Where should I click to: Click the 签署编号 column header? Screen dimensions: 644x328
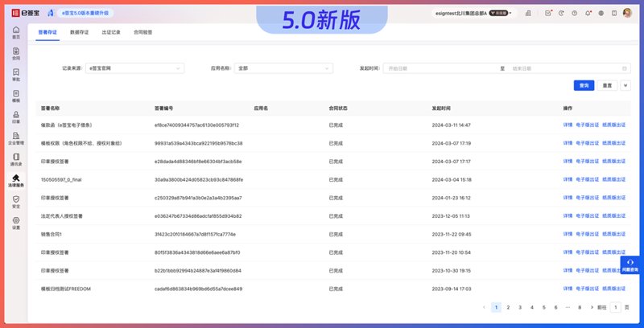click(x=164, y=109)
